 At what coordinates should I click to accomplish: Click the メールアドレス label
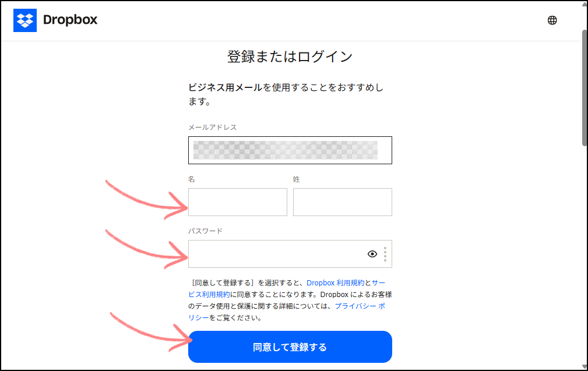212,128
